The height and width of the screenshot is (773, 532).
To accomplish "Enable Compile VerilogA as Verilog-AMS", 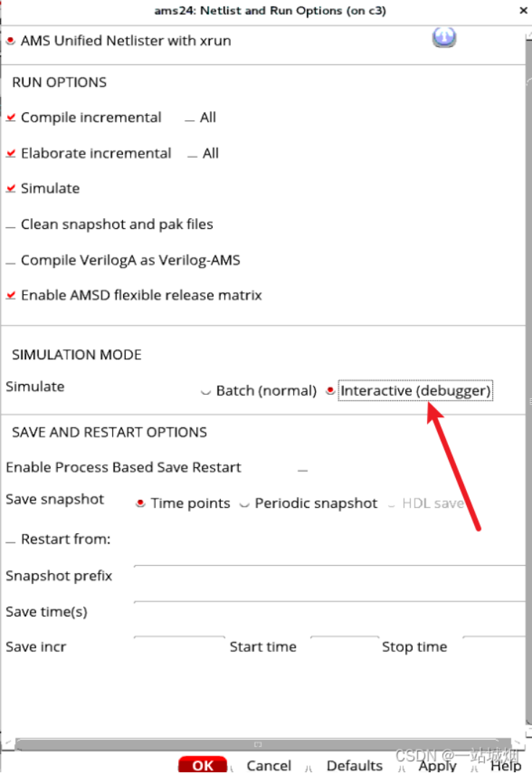I will [x=11, y=261].
